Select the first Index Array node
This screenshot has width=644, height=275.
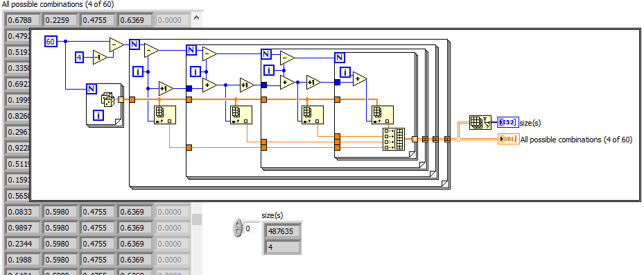coord(164,115)
